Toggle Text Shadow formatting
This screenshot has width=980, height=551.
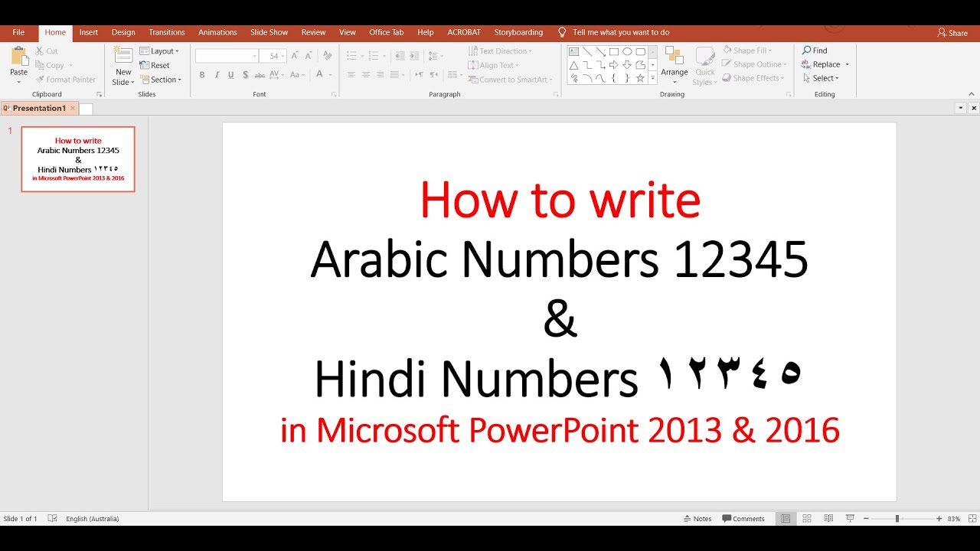(x=246, y=75)
